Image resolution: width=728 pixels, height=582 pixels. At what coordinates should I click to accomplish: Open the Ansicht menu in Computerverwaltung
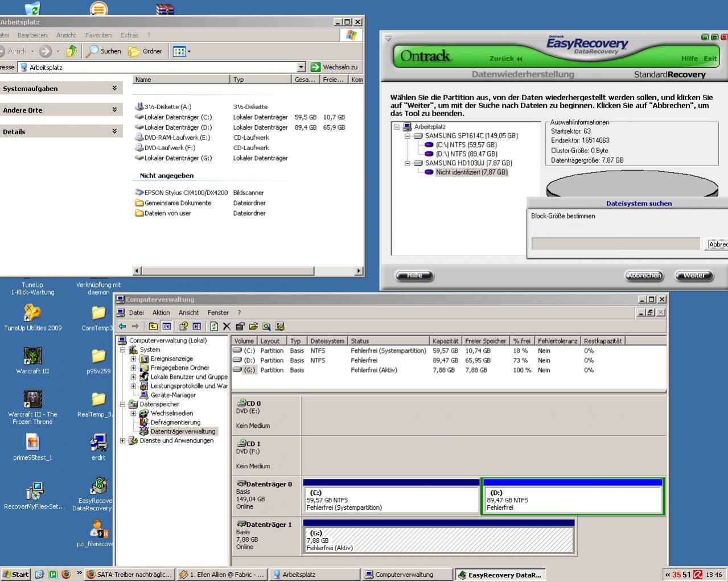tap(188, 313)
